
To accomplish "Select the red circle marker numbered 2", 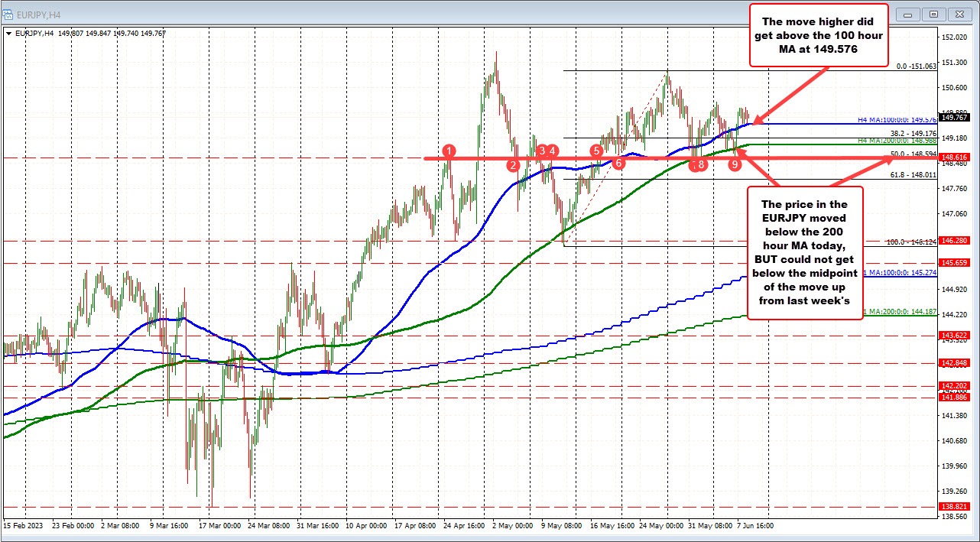I will point(513,164).
